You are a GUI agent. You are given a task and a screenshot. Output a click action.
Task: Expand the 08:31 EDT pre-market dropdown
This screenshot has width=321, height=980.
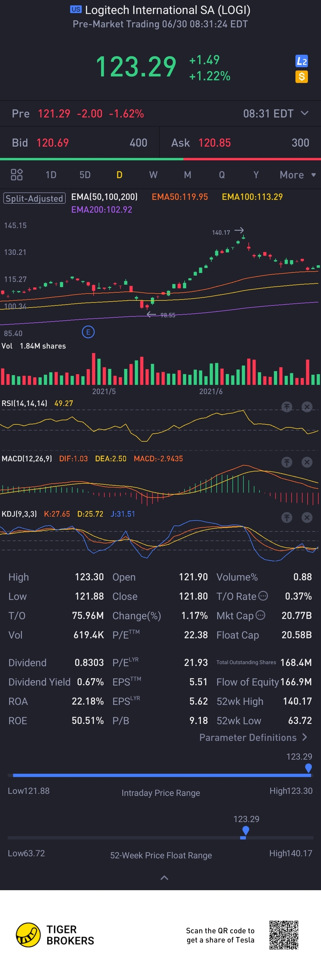(x=276, y=113)
